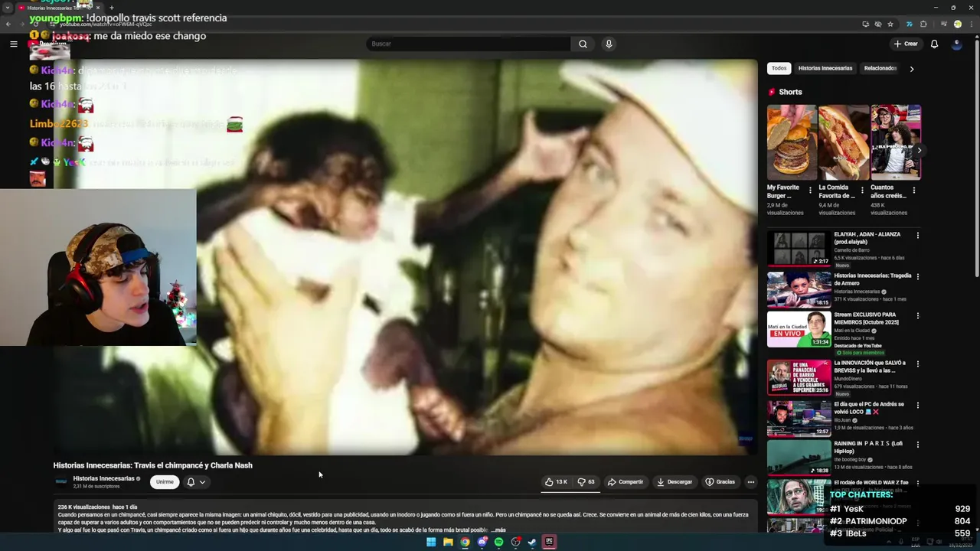
Task: Expand the notification preferences chevron
Action: coord(202,481)
